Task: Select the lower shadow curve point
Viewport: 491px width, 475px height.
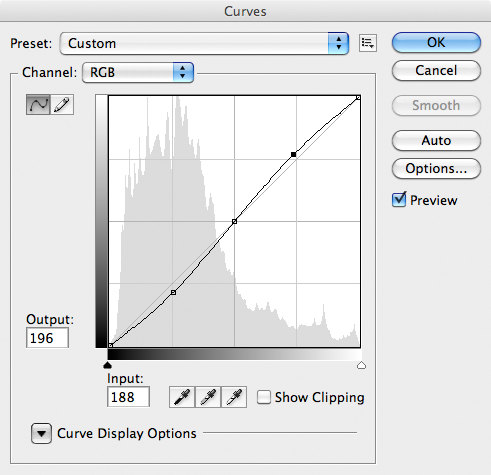Action: (173, 292)
